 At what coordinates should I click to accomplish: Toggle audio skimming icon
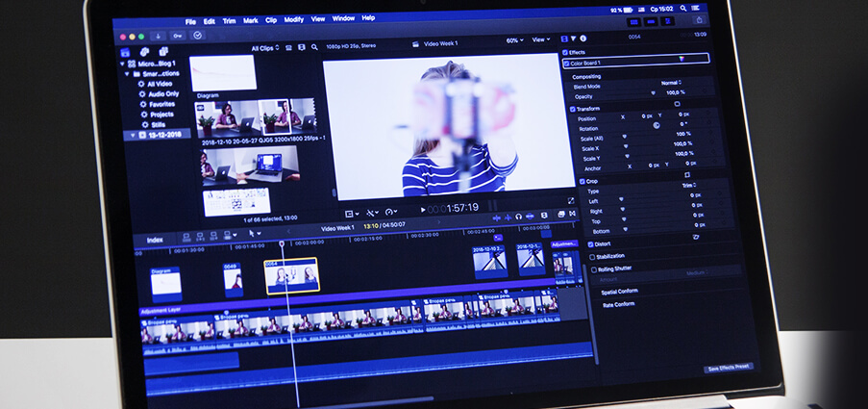(x=508, y=217)
